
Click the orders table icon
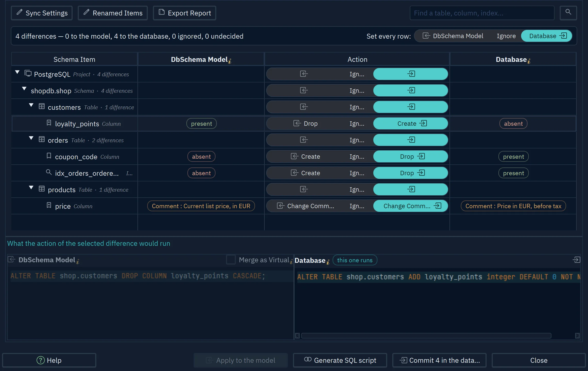click(42, 139)
